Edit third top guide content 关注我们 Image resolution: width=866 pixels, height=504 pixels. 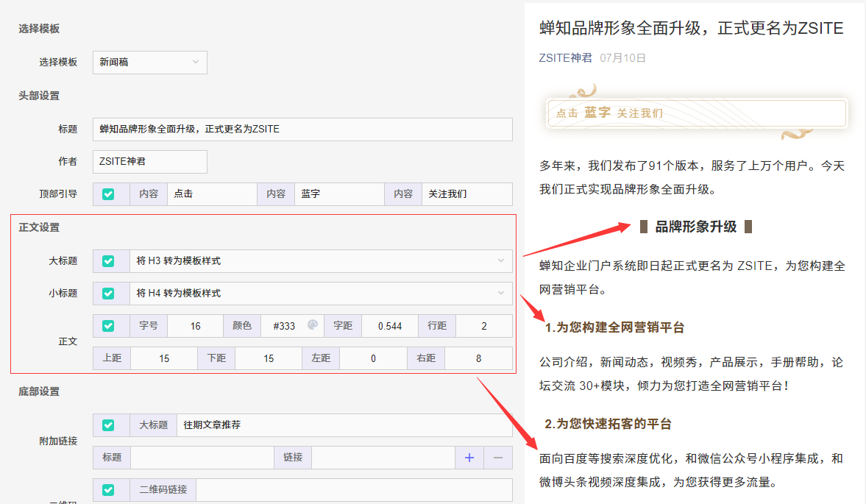tap(466, 194)
